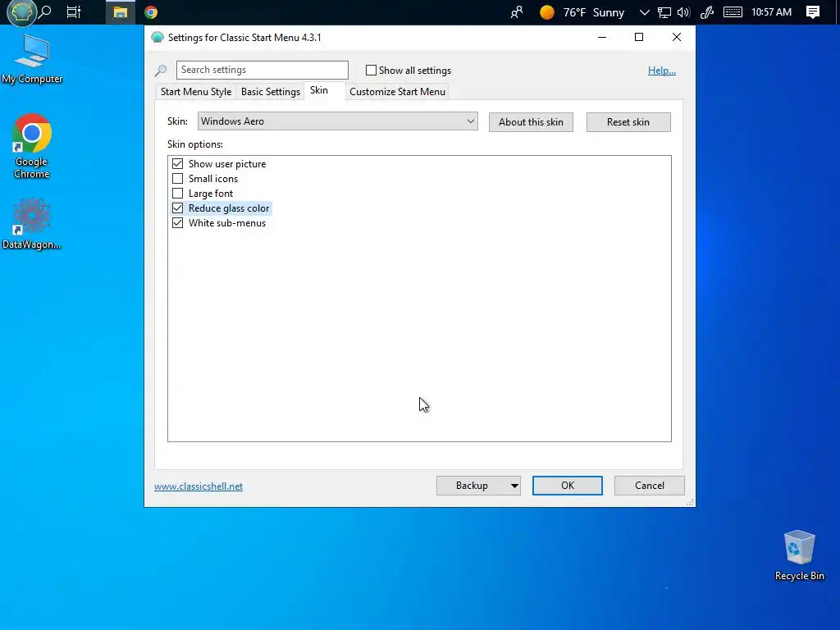Viewport: 840px width, 630px height.
Task: Click the network status tray icon
Action: coord(664,12)
